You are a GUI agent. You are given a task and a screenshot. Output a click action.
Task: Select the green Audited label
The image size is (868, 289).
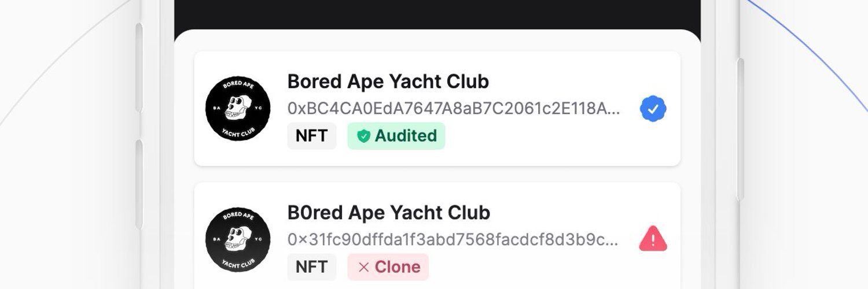tap(396, 136)
